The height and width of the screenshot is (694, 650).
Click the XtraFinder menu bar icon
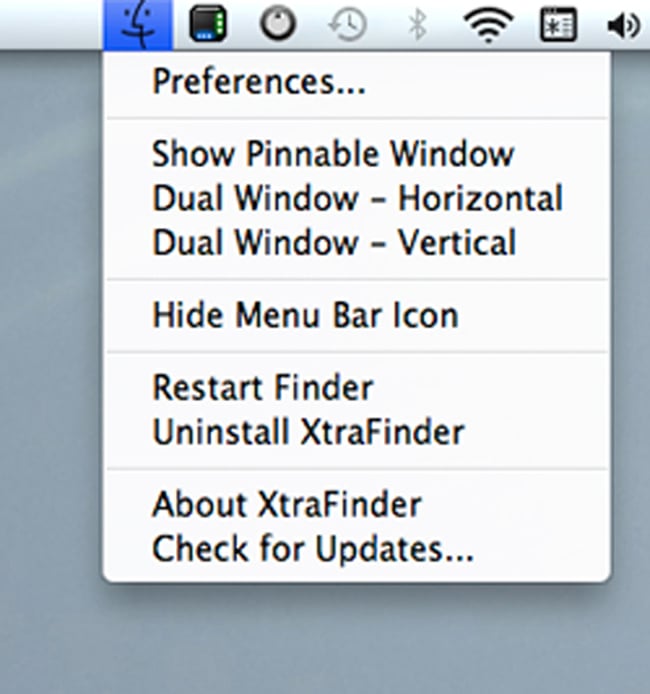click(x=138, y=24)
